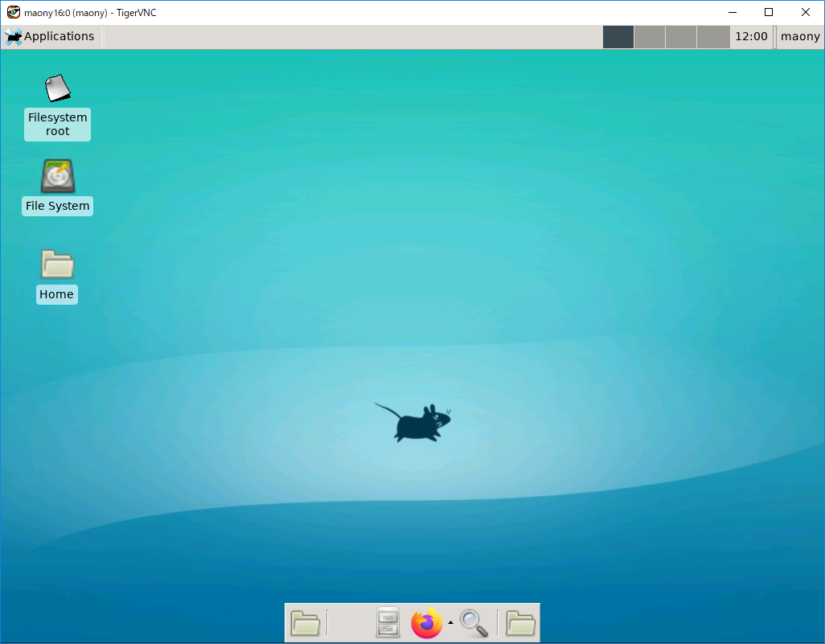Maximize the TigerVNC window

click(x=769, y=12)
